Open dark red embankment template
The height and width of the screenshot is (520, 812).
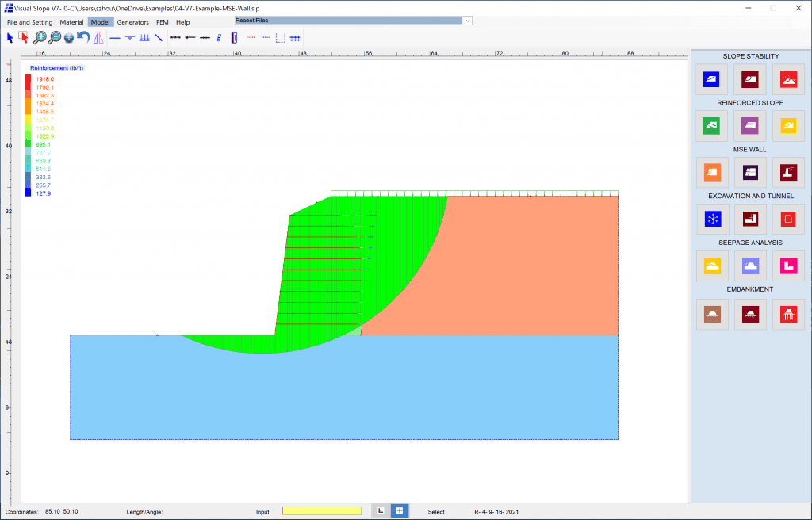coord(750,315)
